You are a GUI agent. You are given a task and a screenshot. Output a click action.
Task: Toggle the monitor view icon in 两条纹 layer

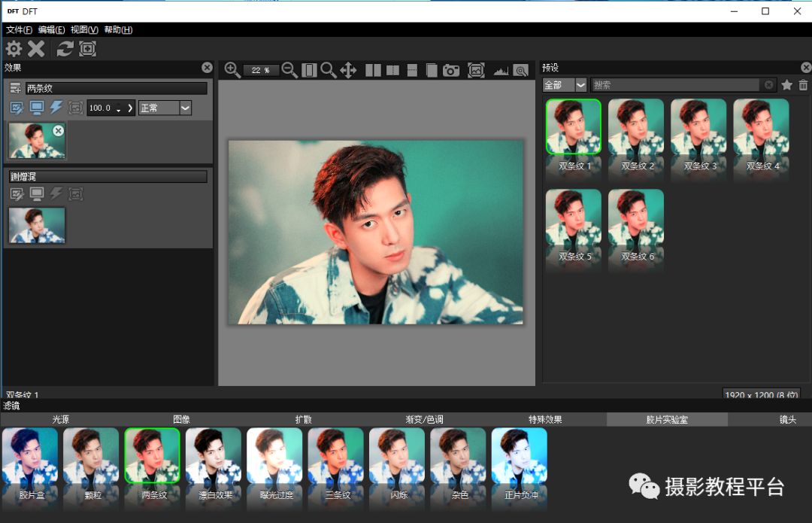37,108
